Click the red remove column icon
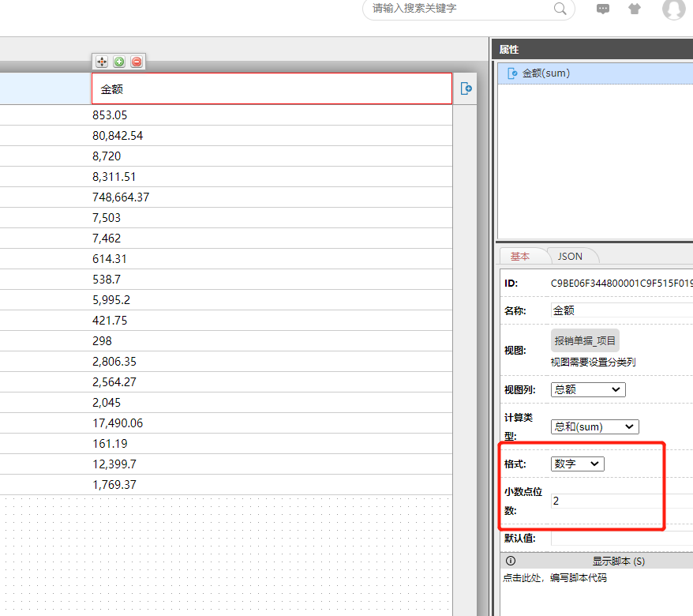The width and height of the screenshot is (693, 616). point(137,62)
